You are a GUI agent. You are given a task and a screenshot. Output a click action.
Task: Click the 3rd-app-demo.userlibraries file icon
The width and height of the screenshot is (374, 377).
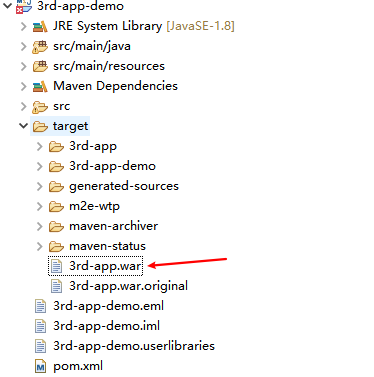[x=40, y=346]
